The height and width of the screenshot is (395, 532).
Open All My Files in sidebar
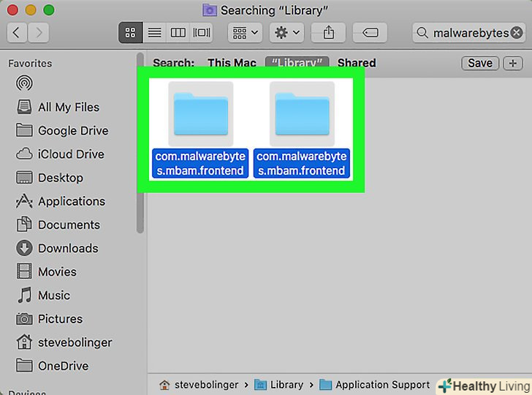pyautogui.click(x=58, y=107)
